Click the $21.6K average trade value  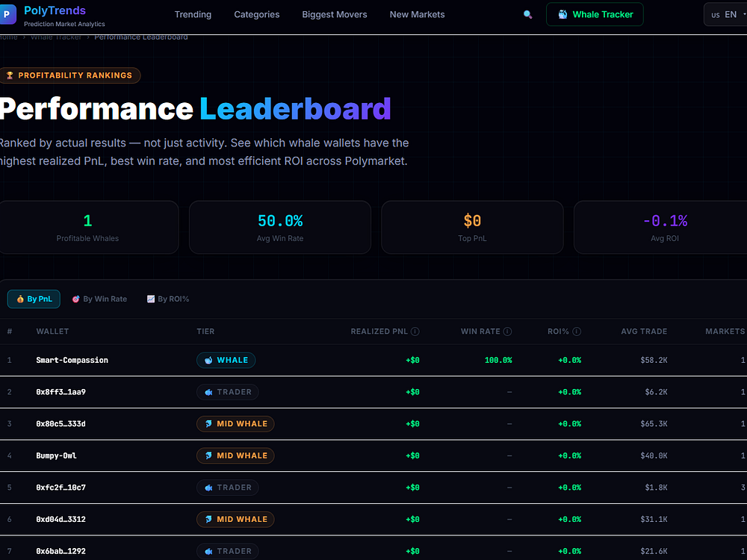click(654, 552)
